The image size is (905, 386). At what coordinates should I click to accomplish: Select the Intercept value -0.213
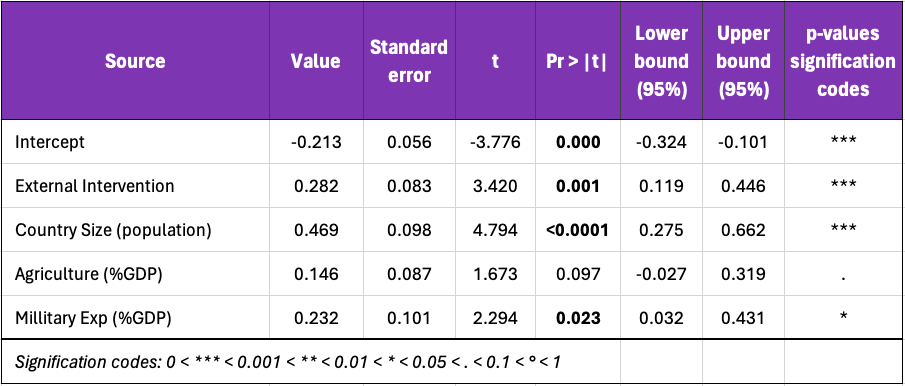point(316,142)
